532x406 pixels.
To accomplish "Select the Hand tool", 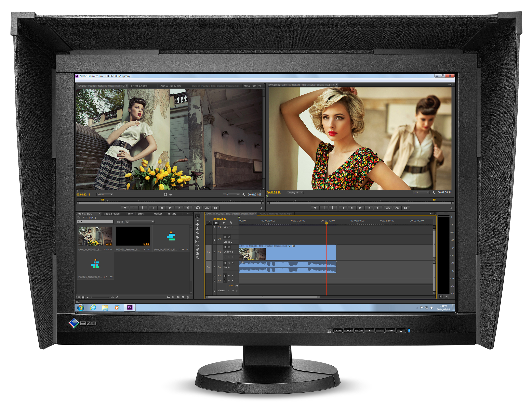I will click(197, 254).
